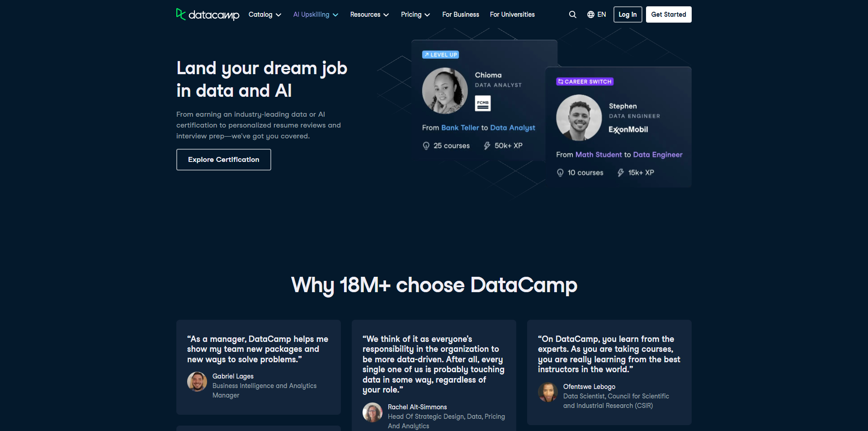Click the Explore Certification button
Viewport: 868px width, 431px height.
pos(223,159)
